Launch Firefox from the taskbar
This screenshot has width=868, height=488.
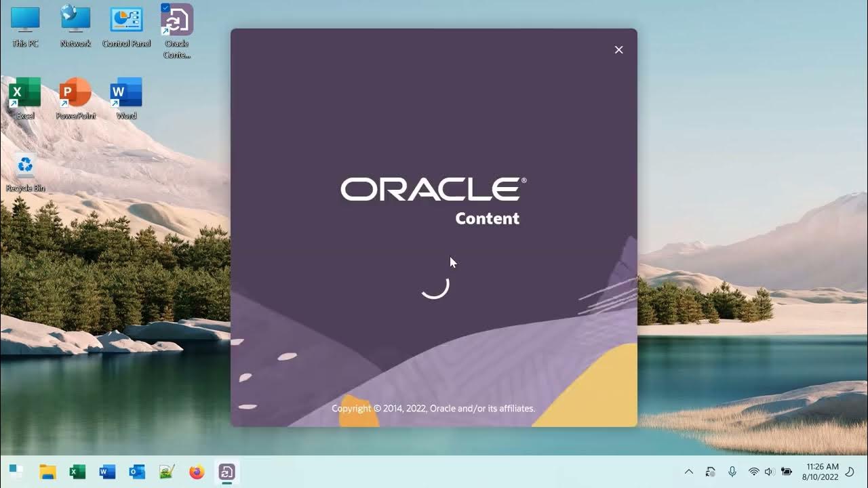point(197,472)
